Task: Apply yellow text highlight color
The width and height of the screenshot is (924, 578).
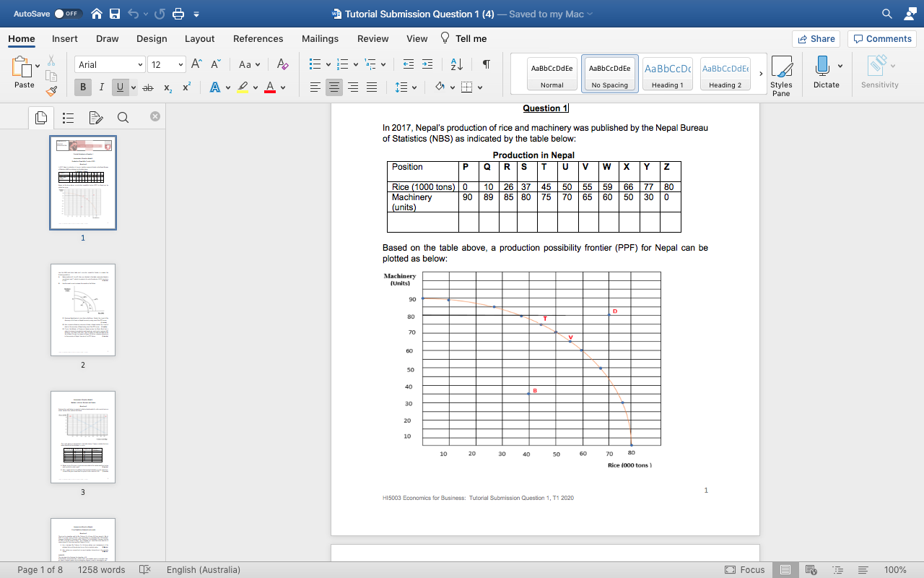Action: pyautogui.click(x=243, y=87)
